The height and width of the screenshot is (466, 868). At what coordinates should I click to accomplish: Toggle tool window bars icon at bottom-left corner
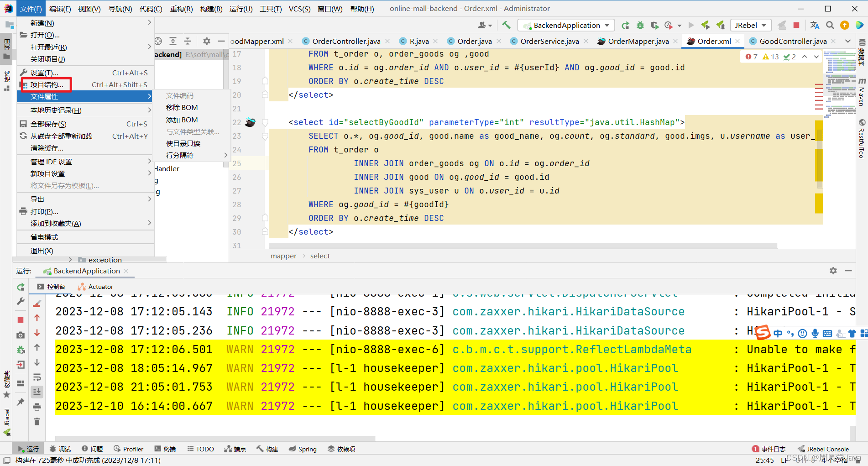6,461
